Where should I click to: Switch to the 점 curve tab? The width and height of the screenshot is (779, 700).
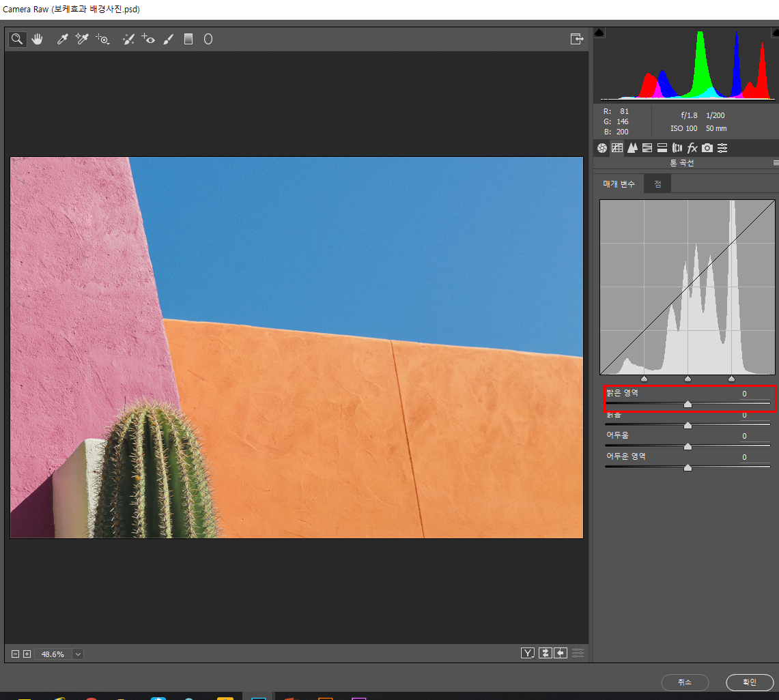point(657,184)
